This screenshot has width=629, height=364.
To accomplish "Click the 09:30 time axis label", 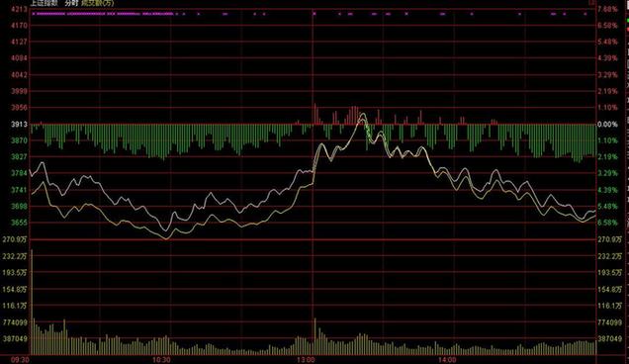I will pyautogui.click(x=20, y=360).
